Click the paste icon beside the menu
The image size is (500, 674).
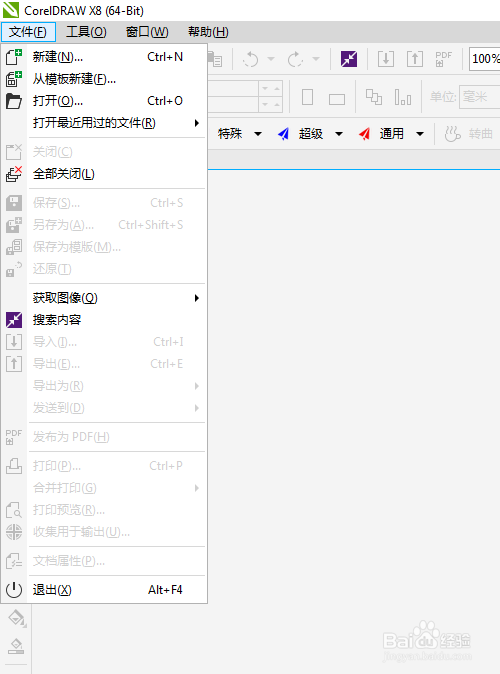click(x=215, y=59)
